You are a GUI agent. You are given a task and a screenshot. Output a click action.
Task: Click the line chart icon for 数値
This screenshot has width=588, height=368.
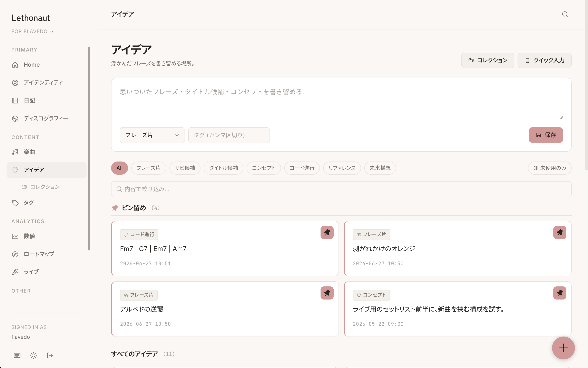click(15, 236)
